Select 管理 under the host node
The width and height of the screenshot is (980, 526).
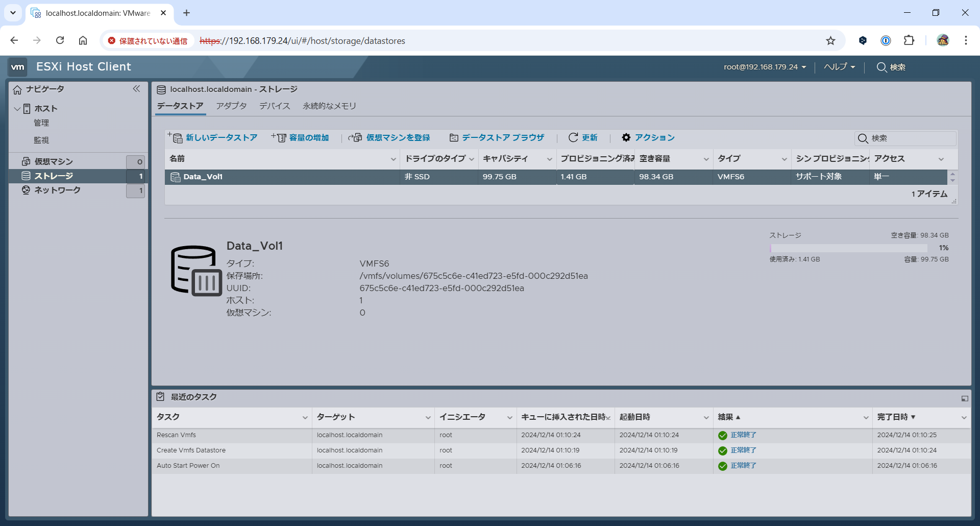click(41, 123)
